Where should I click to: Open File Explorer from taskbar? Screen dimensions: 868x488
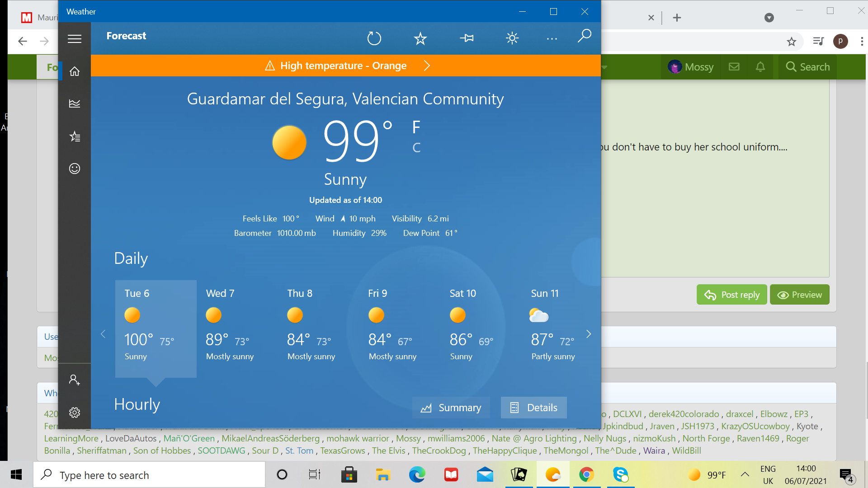pyautogui.click(x=383, y=474)
